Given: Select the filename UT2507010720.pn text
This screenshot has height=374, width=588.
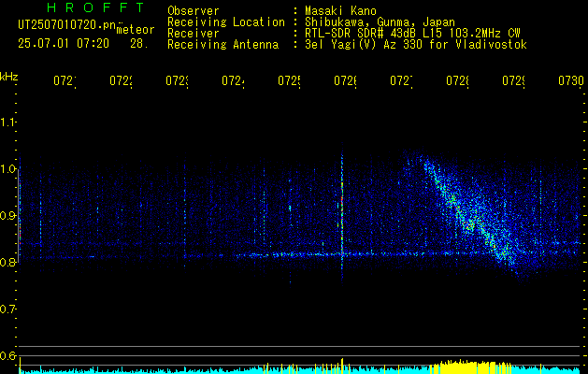Looking at the screenshot, I should click(67, 24).
